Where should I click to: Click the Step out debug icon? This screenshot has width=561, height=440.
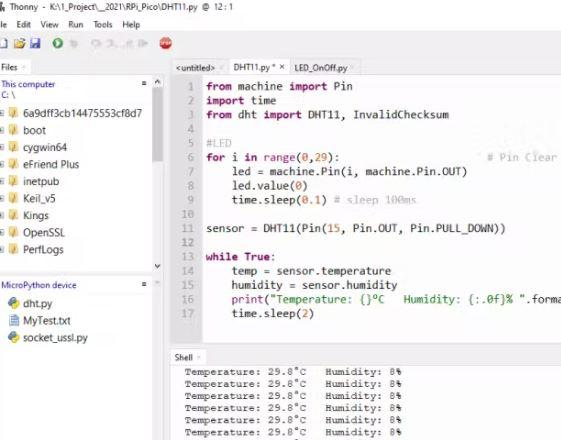coord(128,43)
